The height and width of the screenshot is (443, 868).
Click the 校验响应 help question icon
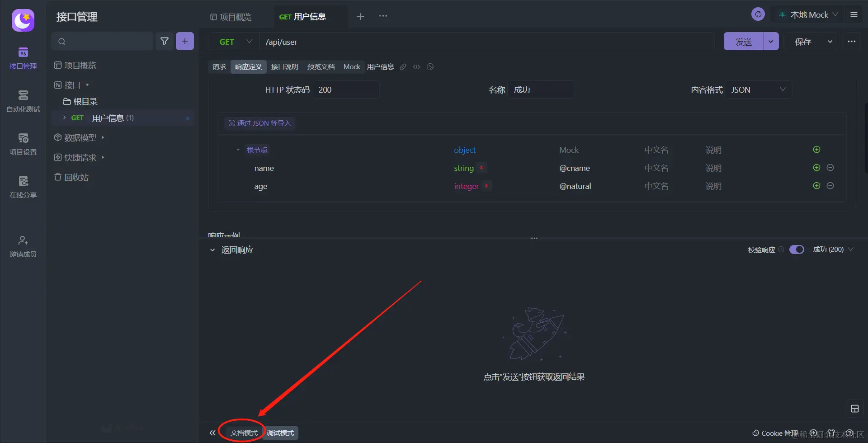pyautogui.click(x=781, y=250)
